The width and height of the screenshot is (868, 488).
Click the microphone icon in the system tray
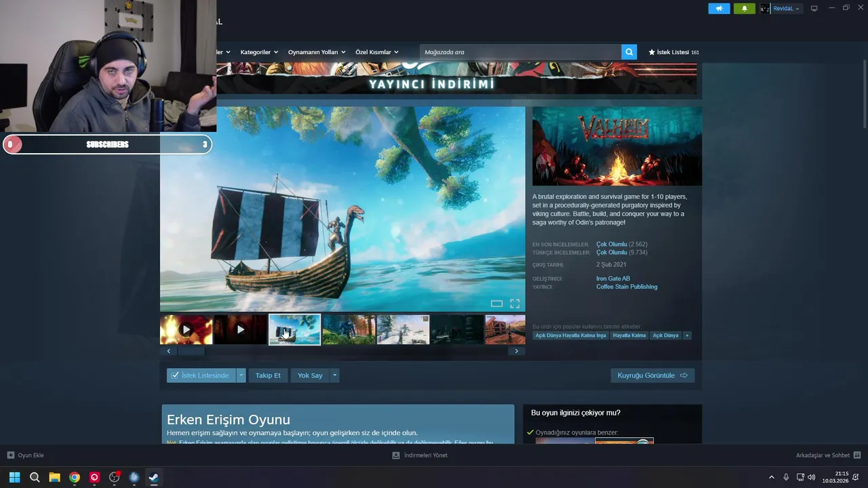point(786,477)
